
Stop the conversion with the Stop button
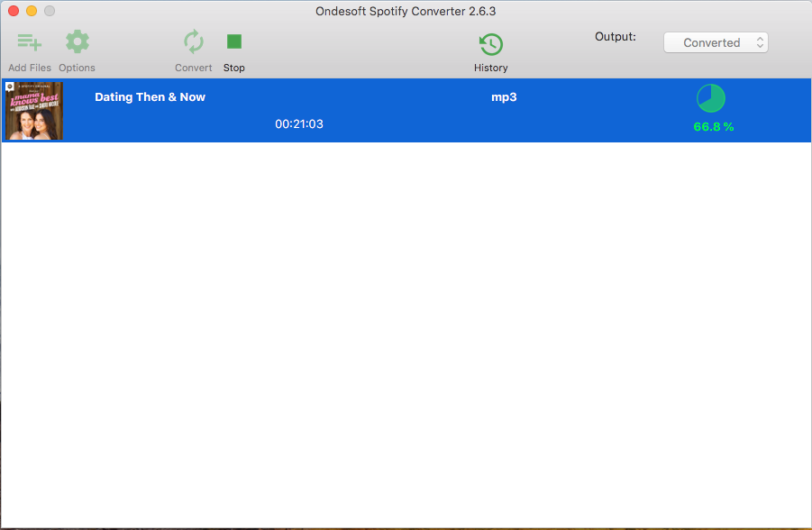pyautogui.click(x=234, y=42)
